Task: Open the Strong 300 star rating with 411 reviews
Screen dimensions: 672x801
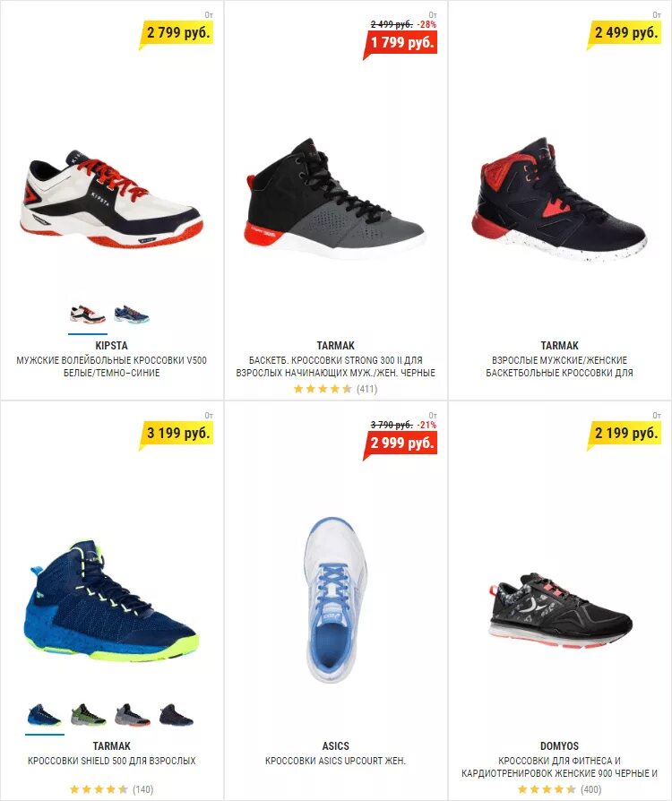Action: (335, 389)
